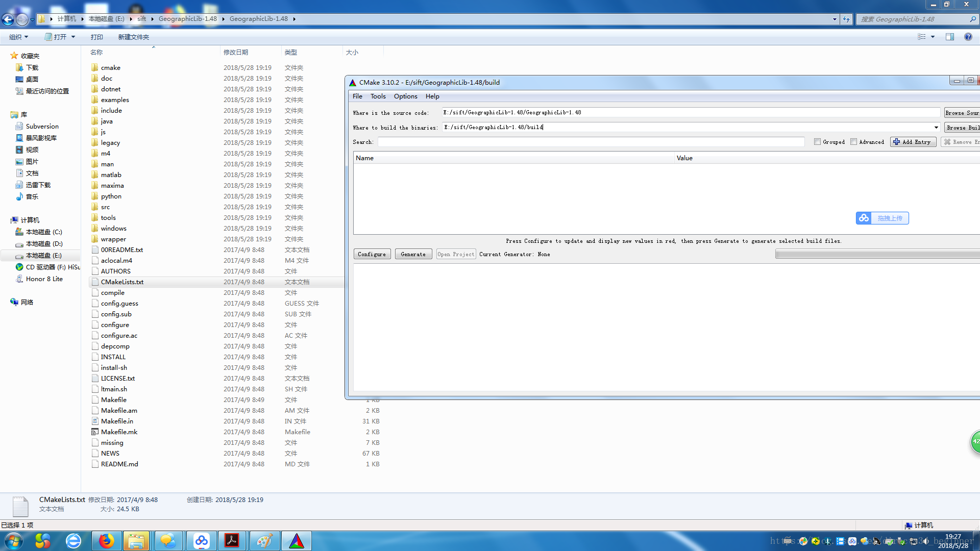Click the Explorer forward arrow button
980x551 pixels.
pyautogui.click(x=22, y=19)
